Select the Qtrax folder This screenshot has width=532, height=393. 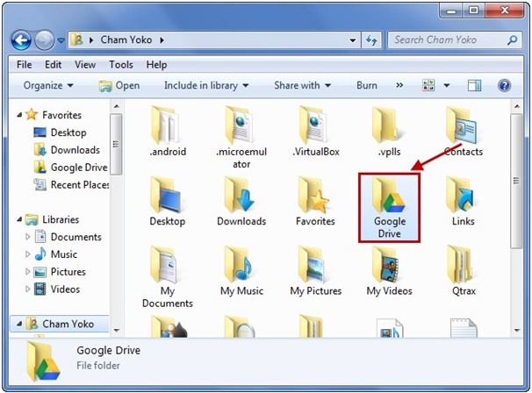464,271
